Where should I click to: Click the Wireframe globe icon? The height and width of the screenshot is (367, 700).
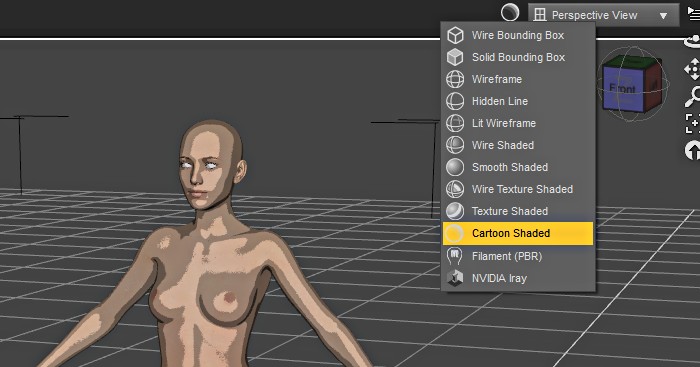click(455, 79)
